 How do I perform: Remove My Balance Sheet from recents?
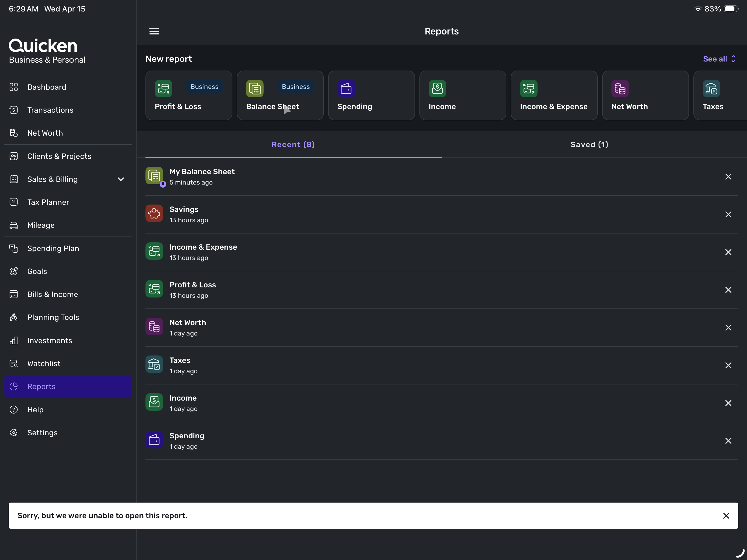pos(728,177)
